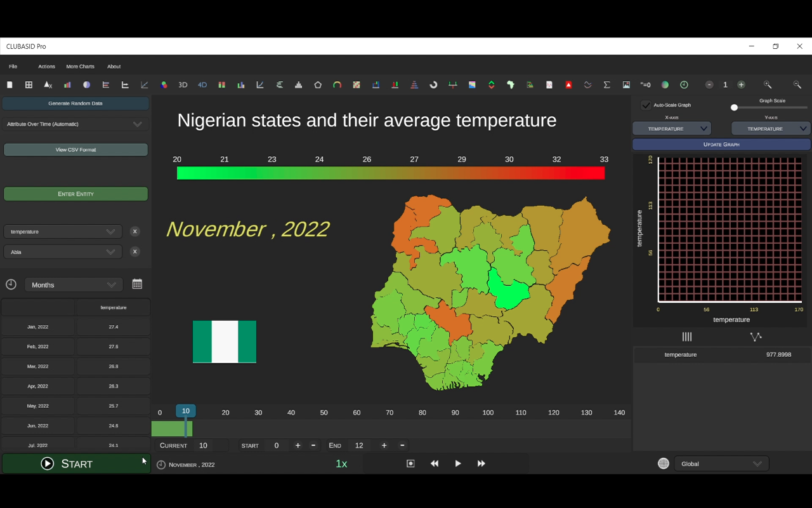Click the rewind playback button
The width and height of the screenshot is (812, 508).
pos(435,464)
